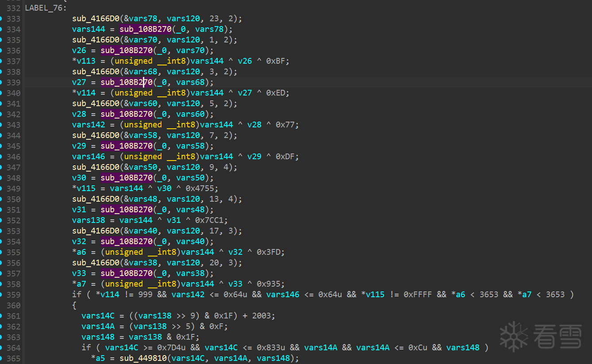This screenshot has width=592, height=364.
Task: Click sub_4166D0 on line 335
Action: click(x=96, y=40)
